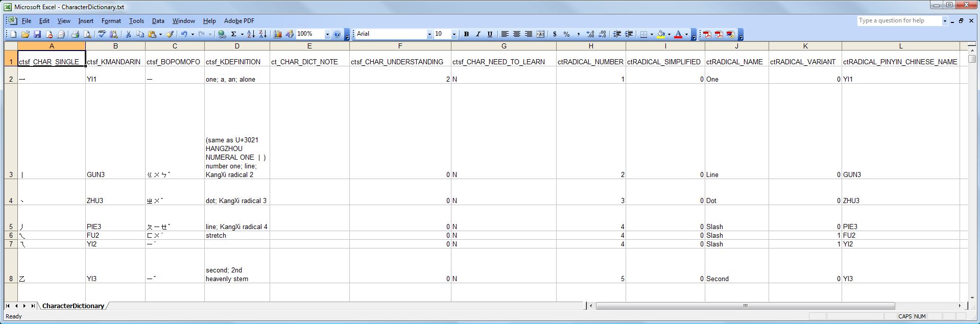Viewport: 980px width, 324px height.
Task: Open the Adobe PDF menu
Action: click(x=239, y=21)
